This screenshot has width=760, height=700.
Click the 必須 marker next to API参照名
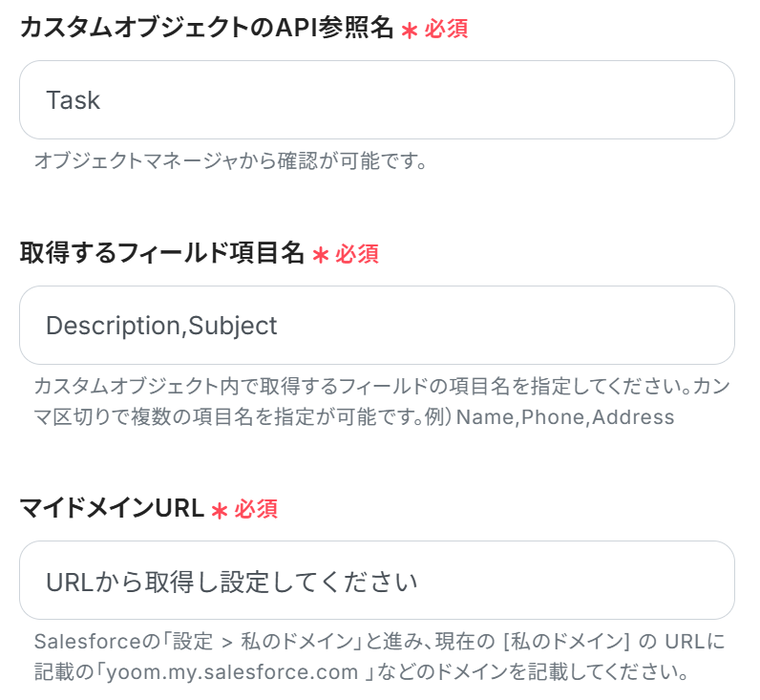coord(446,30)
